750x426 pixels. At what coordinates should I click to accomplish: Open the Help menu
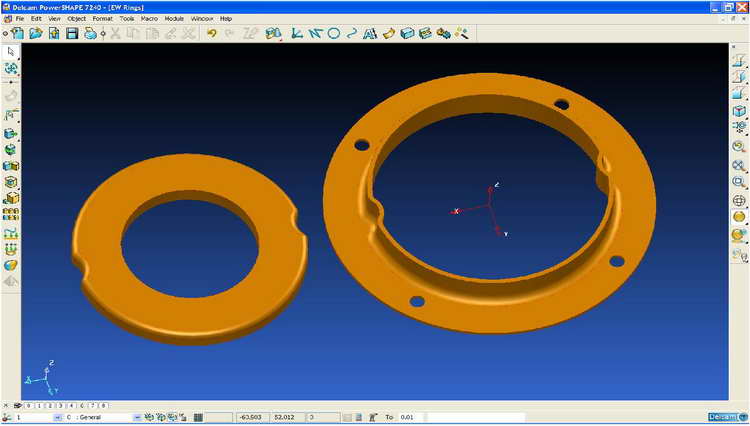coord(225,18)
